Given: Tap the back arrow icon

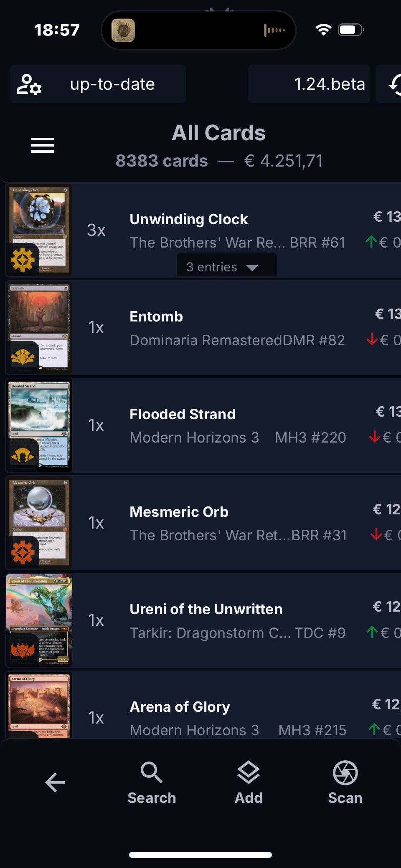Looking at the screenshot, I should click(x=55, y=782).
